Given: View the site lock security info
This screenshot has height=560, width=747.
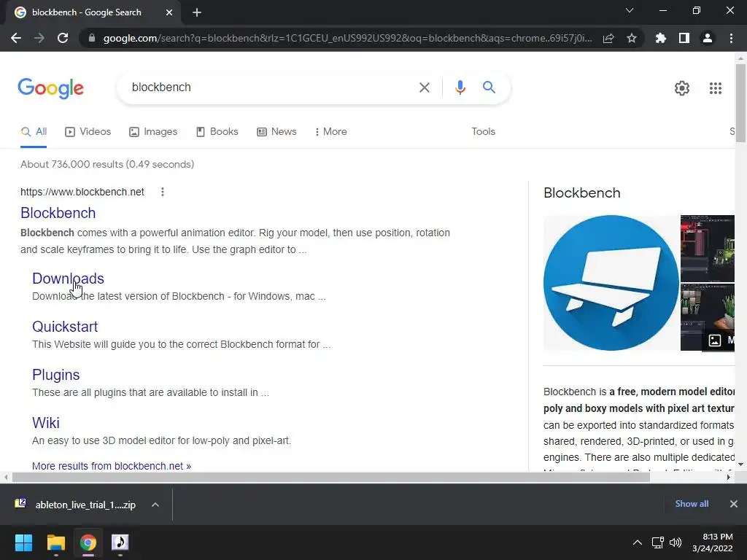Looking at the screenshot, I should pos(91,38).
